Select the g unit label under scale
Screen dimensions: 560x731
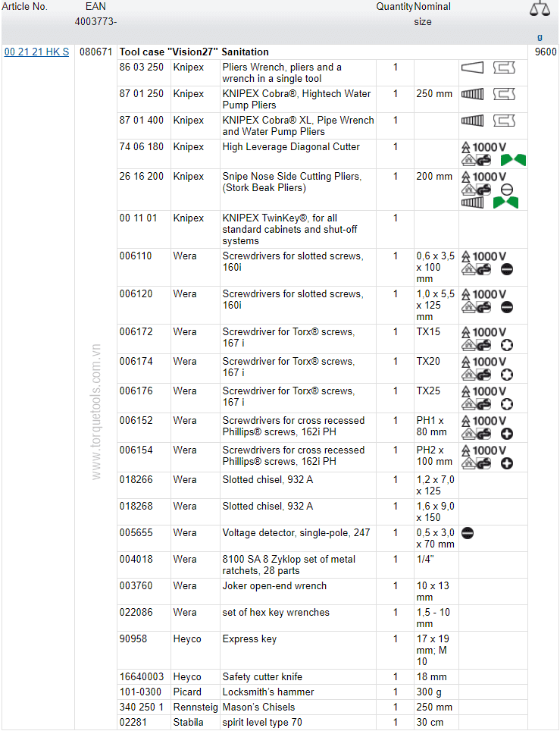click(x=540, y=37)
